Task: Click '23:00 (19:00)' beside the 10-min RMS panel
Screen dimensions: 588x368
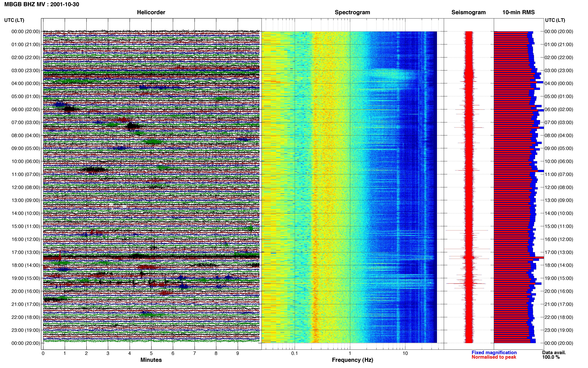Action: coord(559,330)
